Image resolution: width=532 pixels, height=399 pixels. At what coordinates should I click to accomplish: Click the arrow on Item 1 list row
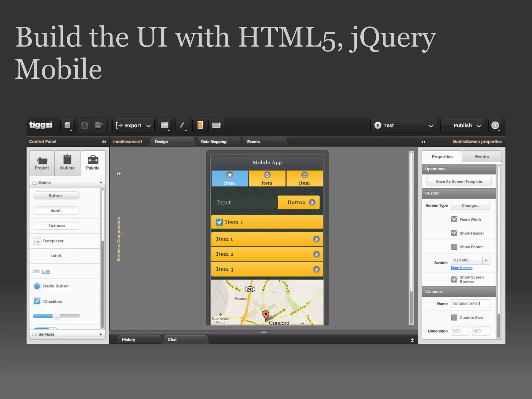[316, 239]
